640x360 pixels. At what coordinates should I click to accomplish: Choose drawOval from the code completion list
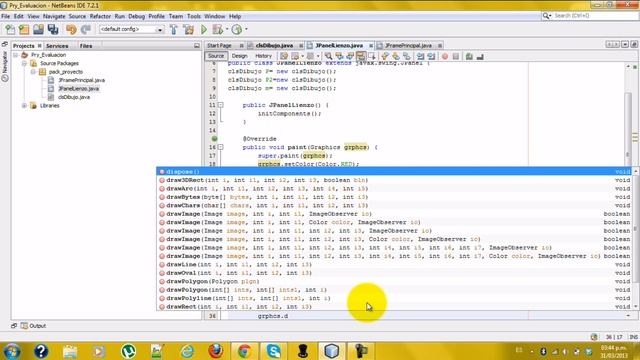(x=395, y=273)
